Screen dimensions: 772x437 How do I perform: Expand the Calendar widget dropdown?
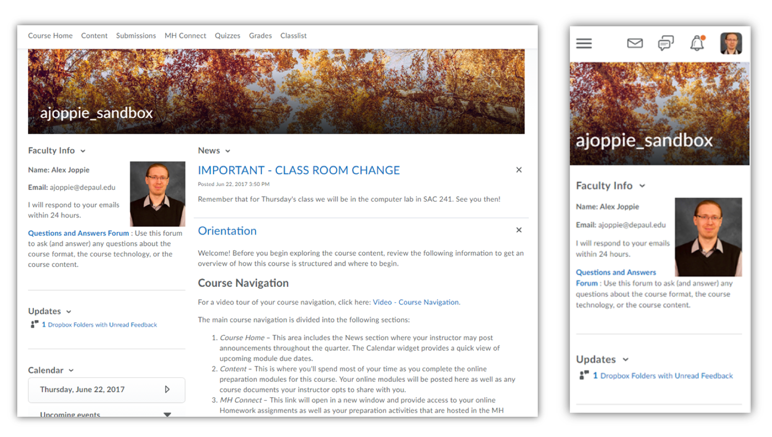[x=73, y=371]
